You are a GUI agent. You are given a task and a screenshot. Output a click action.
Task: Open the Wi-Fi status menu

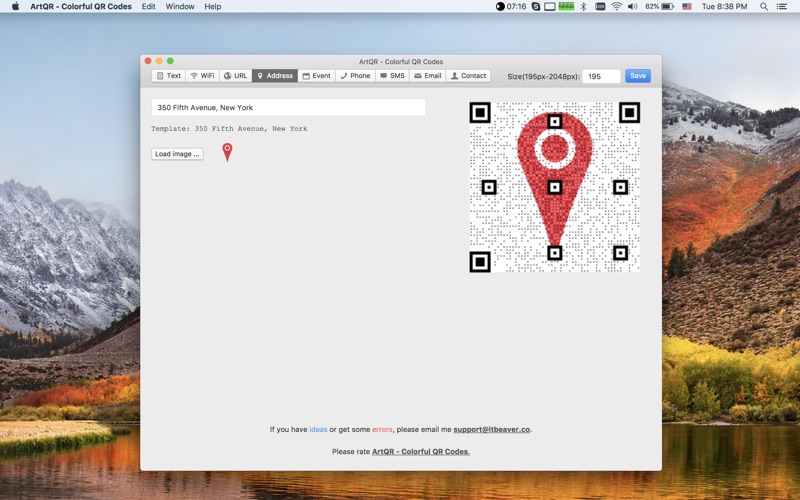(616, 7)
